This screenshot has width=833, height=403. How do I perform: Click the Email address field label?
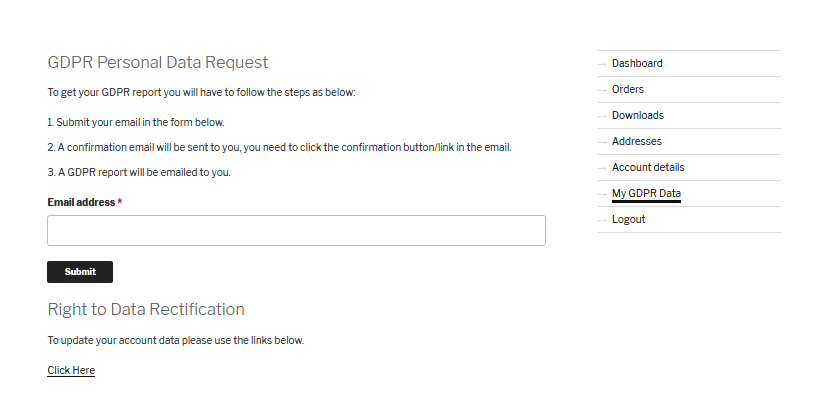(81, 202)
